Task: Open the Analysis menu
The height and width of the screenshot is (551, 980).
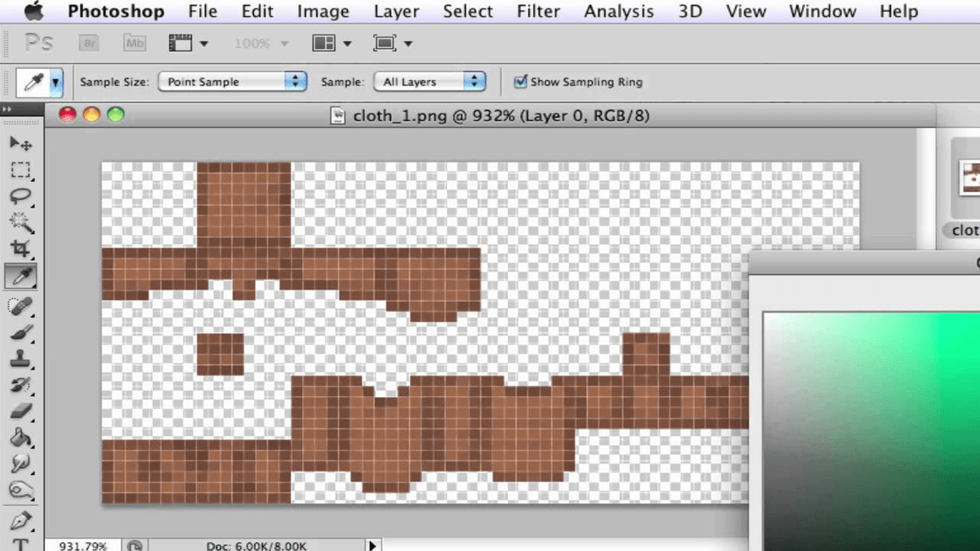Action: (618, 11)
